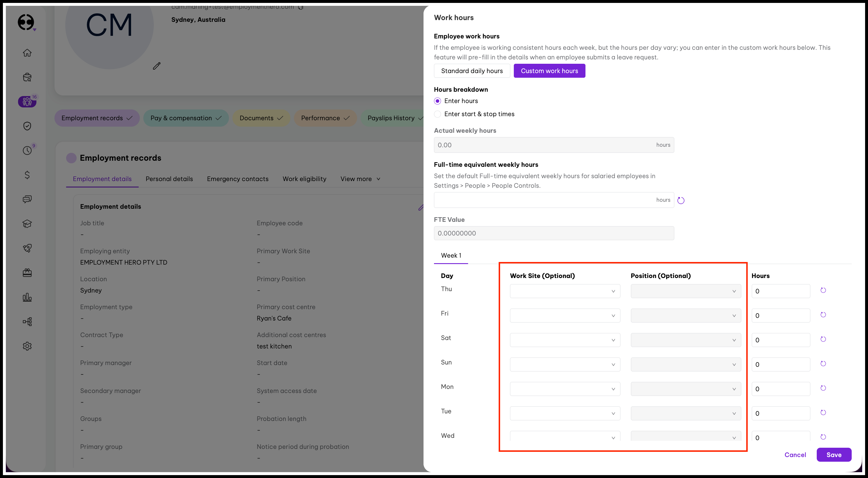Click the Monday hours input field
The width and height of the screenshot is (868, 478).
[780, 389]
